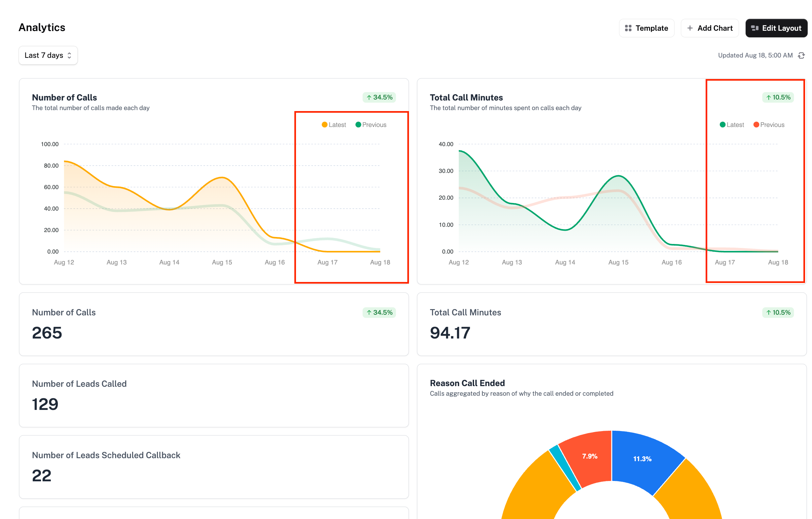This screenshot has width=812, height=519.
Task: Toggle Latest series in Number of Calls legend
Action: coord(334,125)
